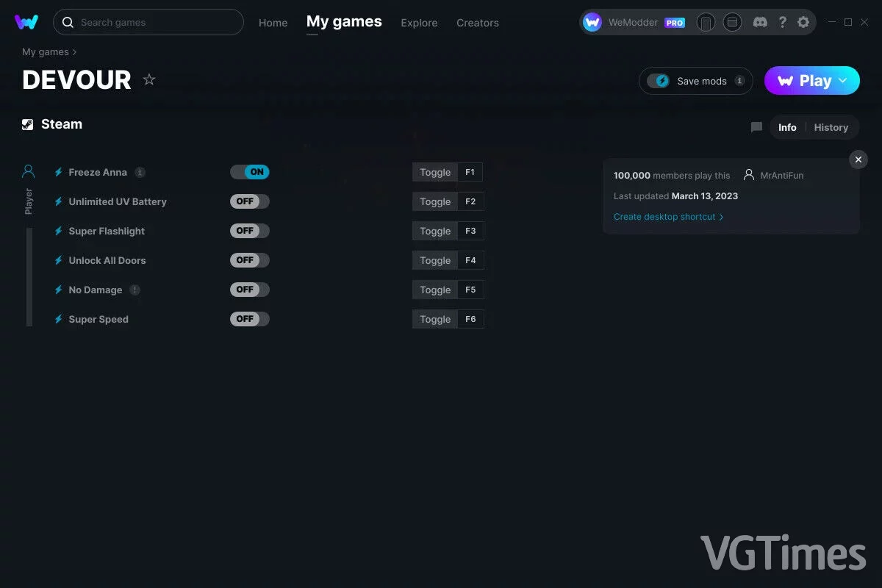Close the info panel
The width and height of the screenshot is (882, 588).
(858, 159)
